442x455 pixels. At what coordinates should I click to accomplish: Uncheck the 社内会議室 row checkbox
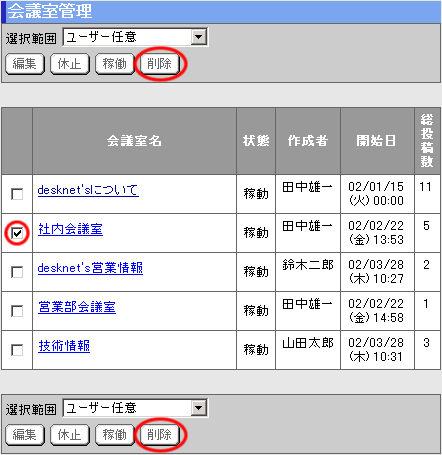click(17, 233)
